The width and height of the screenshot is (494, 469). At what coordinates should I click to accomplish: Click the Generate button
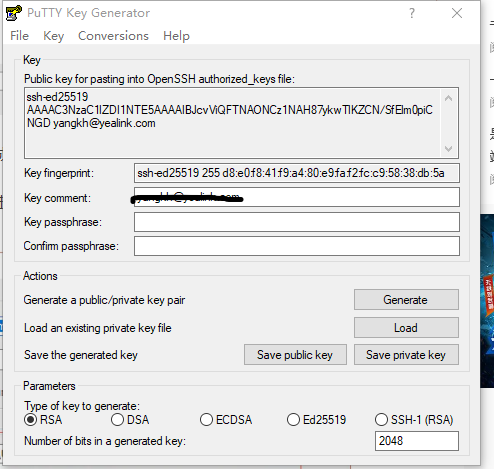[406, 300]
